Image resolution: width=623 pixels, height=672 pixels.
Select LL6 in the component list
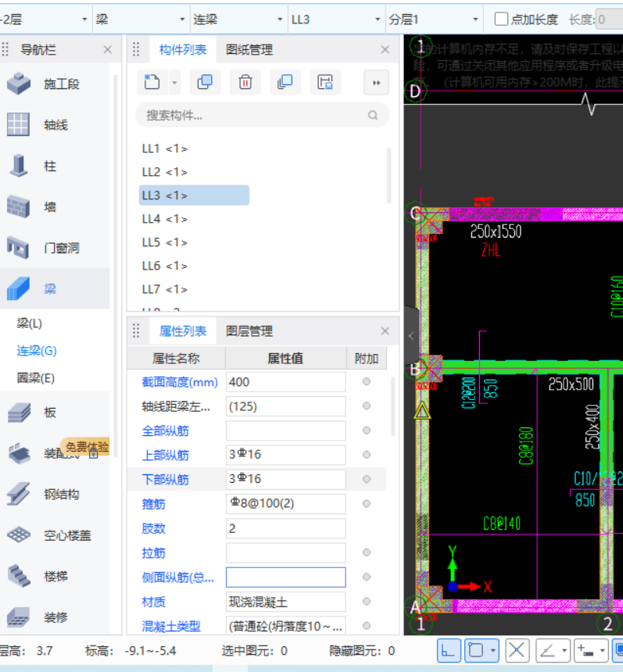click(165, 266)
